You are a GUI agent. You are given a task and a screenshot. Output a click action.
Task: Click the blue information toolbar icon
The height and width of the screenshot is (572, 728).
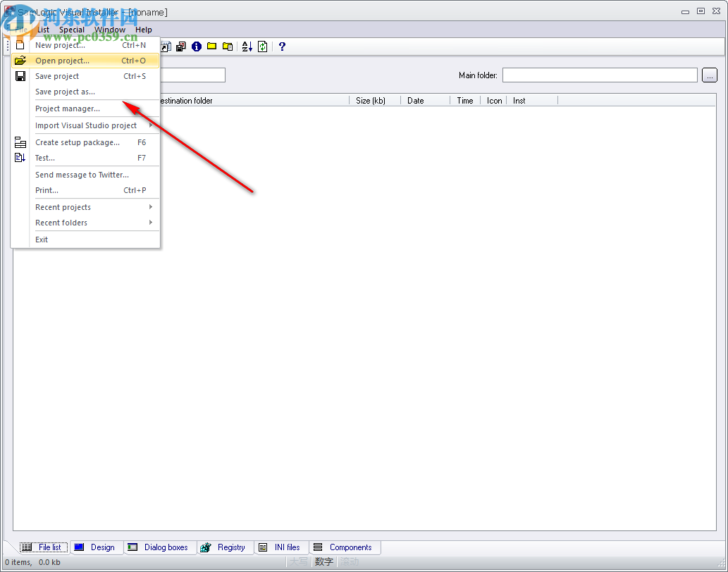tap(196, 46)
